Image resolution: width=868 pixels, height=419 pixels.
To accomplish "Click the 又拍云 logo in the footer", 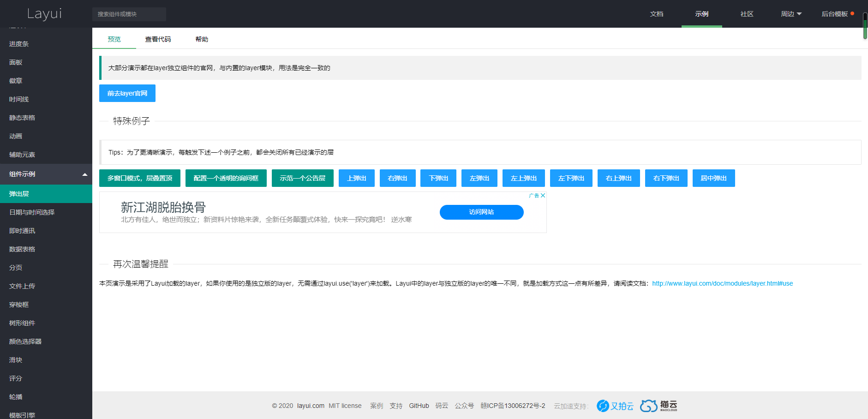I will (614, 406).
